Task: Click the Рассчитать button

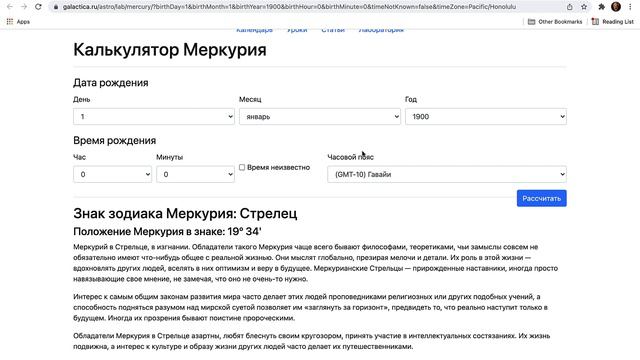Action: [542, 198]
